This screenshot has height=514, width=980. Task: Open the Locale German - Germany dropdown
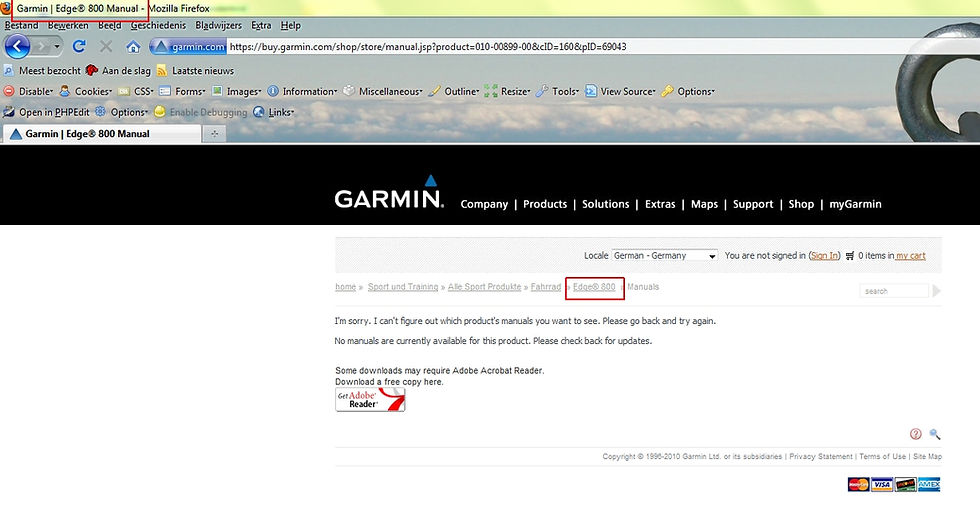coord(664,256)
